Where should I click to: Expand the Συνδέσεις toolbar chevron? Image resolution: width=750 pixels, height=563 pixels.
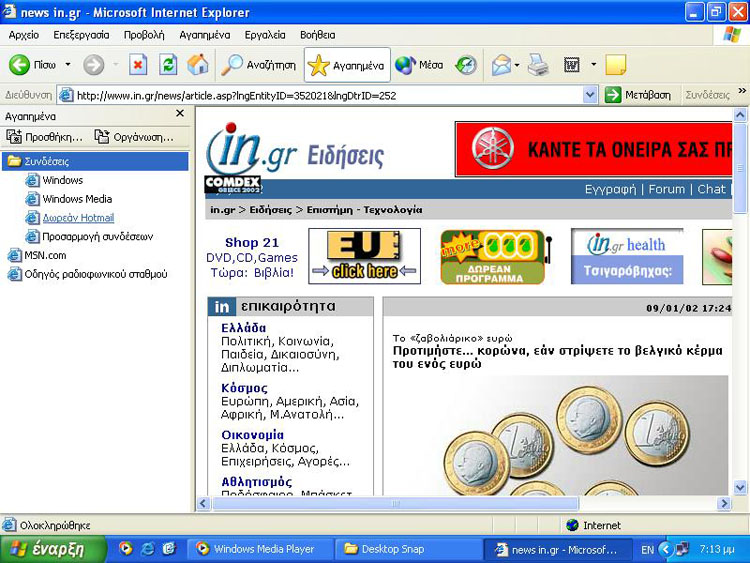click(x=742, y=90)
